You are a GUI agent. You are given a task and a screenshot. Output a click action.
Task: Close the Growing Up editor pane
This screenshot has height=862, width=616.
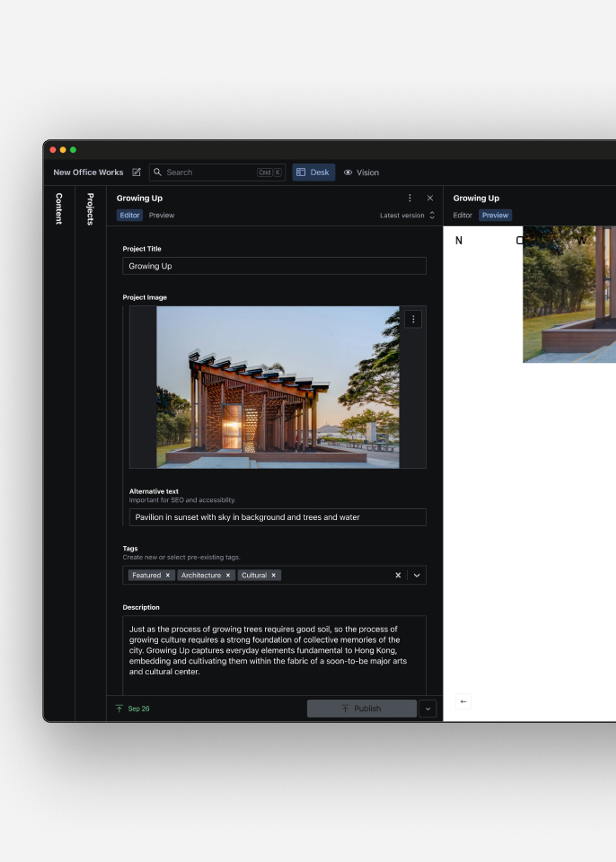430,198
